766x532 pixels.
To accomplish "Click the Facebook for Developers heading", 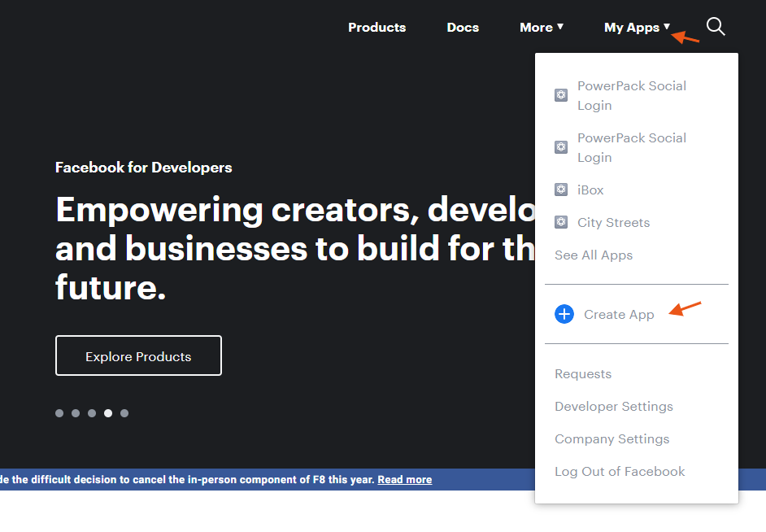I will (144, 168).
